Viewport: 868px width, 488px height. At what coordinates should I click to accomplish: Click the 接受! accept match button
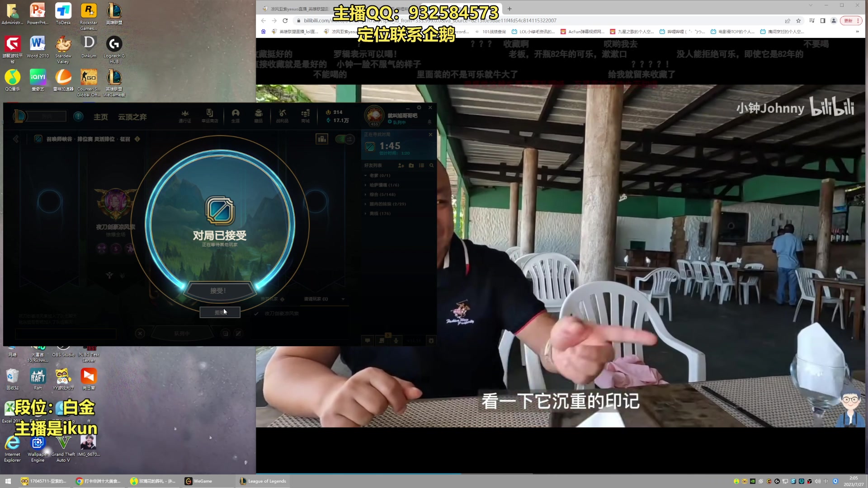click(219, 291)
